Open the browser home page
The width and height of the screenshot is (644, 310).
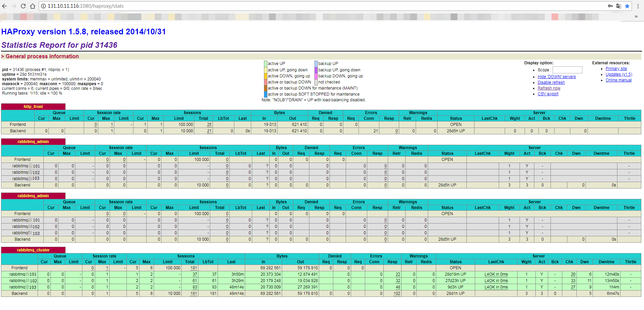point(33,6)
